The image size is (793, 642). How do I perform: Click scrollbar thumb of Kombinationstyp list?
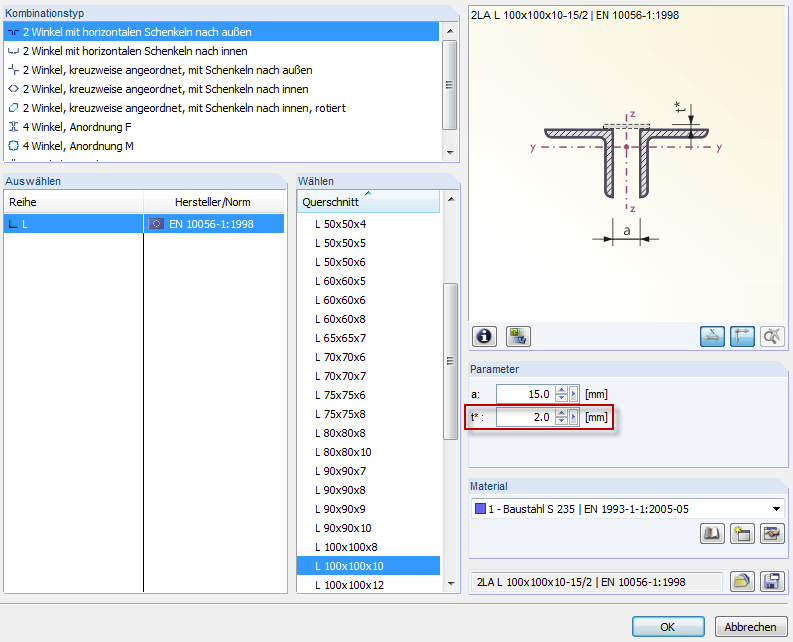coord(450,84)
